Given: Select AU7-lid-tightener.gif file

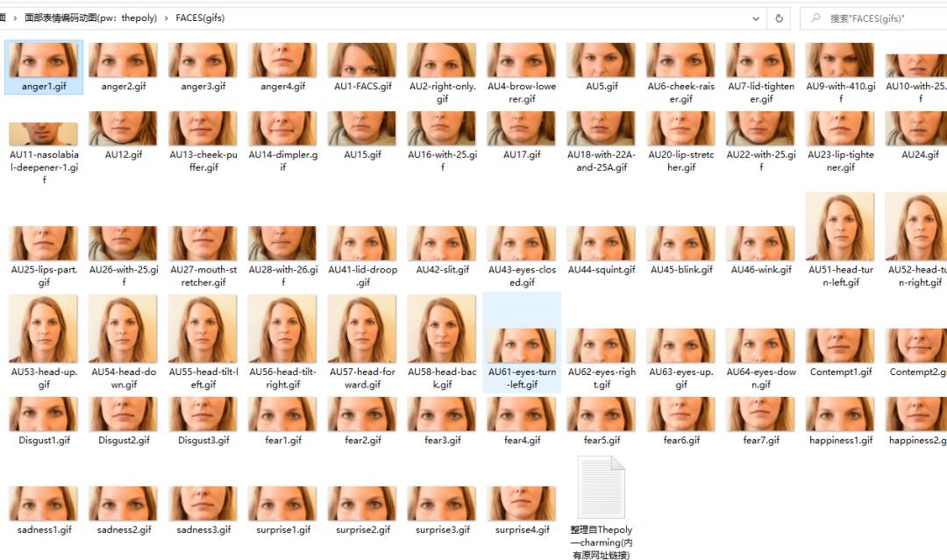Looking at the screenshot, I should click(x=761, y=60).
